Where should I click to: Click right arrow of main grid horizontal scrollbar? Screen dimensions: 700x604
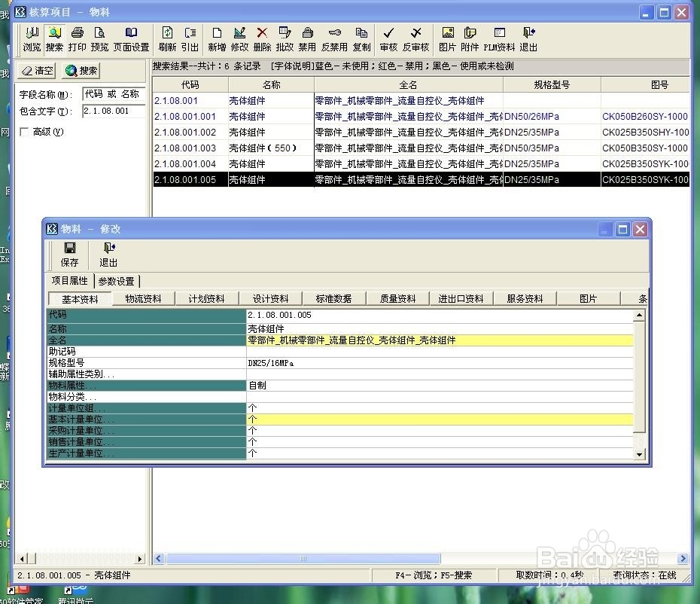coord(683,558)
